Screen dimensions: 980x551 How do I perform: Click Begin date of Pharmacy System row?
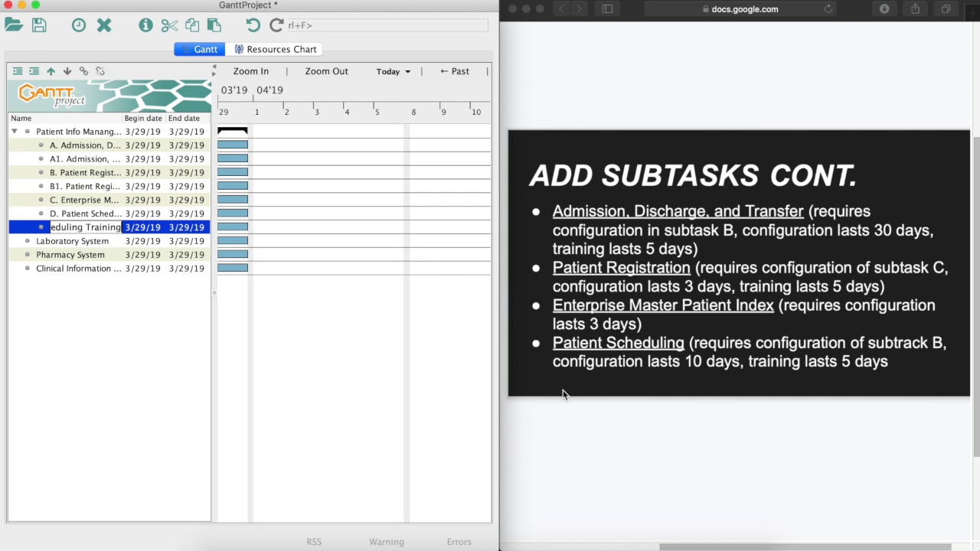(143, 255)
